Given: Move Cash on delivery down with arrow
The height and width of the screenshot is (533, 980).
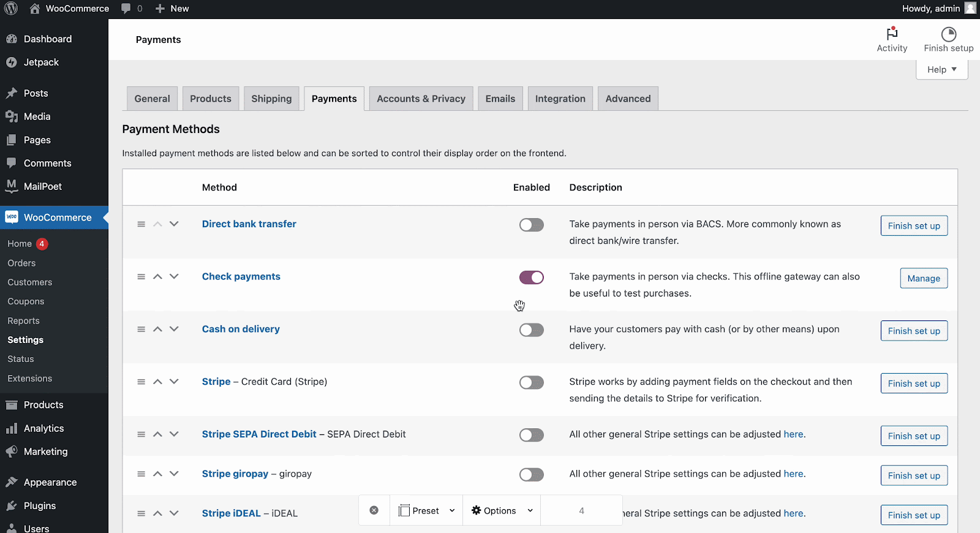Looking at the screenshot, I should (x=174, y=329).
